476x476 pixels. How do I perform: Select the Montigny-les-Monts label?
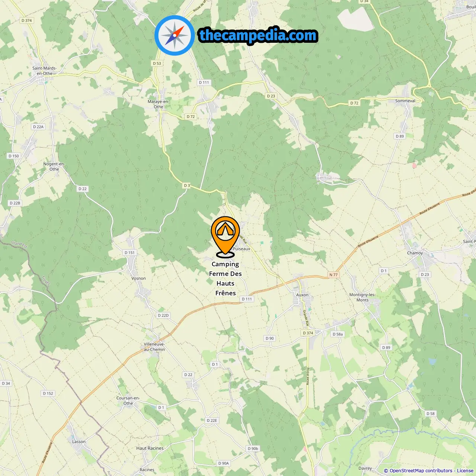pos(363,297)
